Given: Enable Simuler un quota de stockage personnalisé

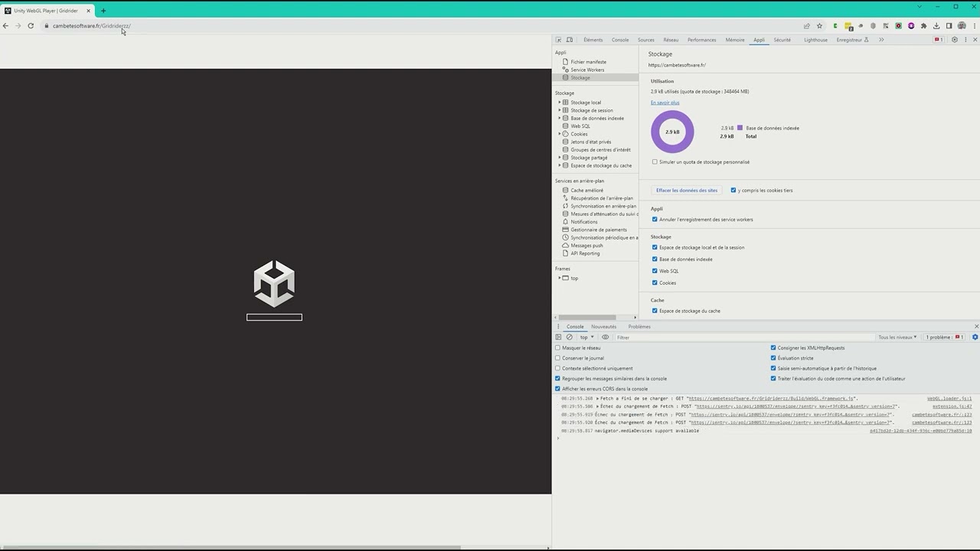Looking at the screenshot, I should click(655, 161).
